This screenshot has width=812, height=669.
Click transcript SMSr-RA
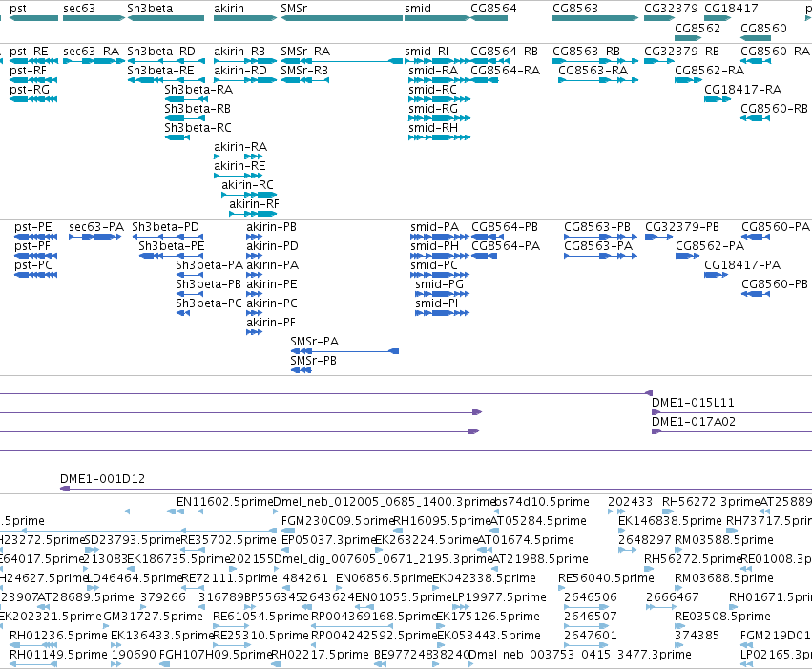[305, 52]
